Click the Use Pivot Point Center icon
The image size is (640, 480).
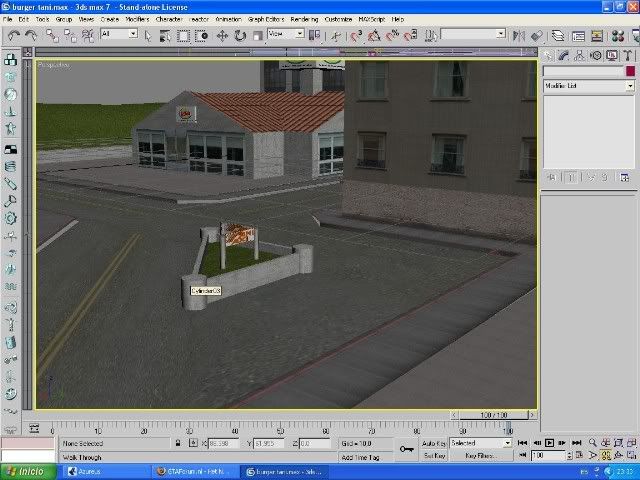click(x=315, y=36)
